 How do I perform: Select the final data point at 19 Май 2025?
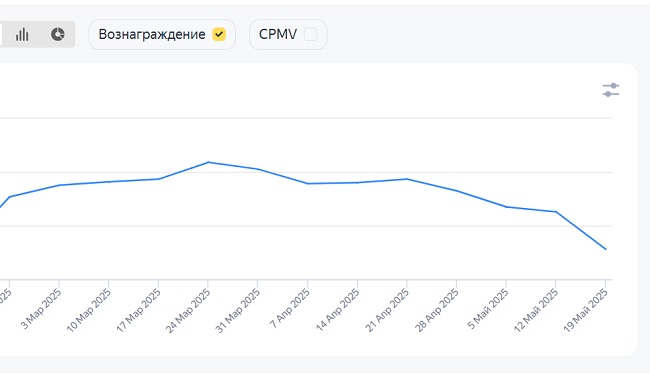pyautogui.click(x=606, y=249)
